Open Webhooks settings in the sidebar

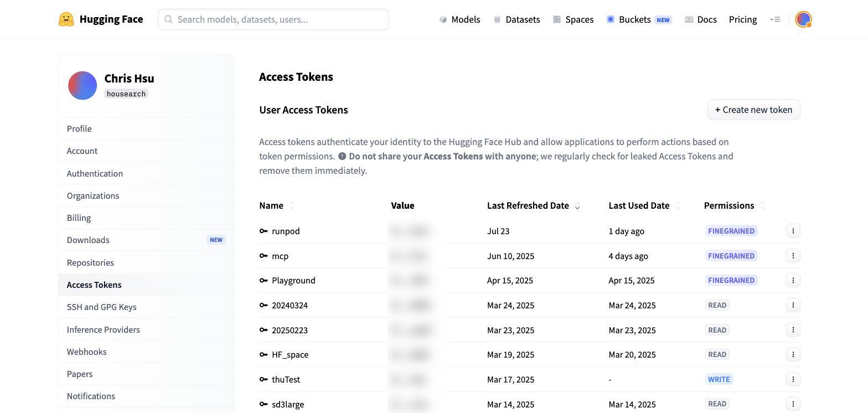(146, 352)
